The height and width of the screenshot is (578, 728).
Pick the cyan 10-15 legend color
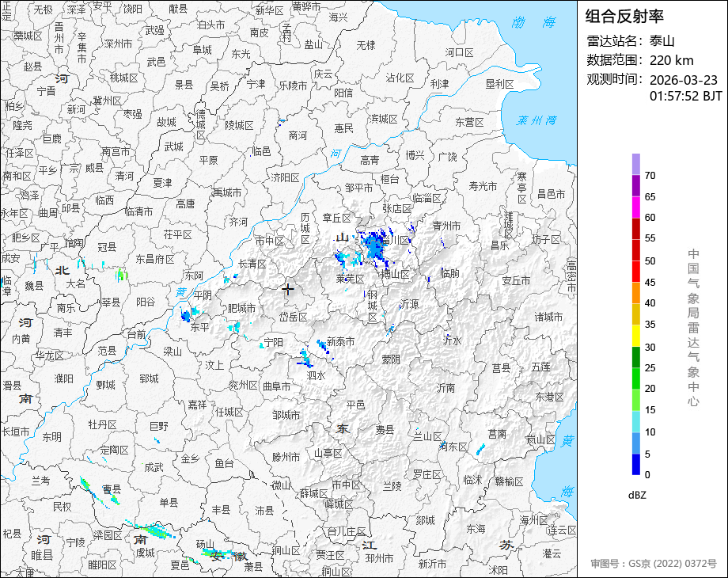click(x=636, y=421)
